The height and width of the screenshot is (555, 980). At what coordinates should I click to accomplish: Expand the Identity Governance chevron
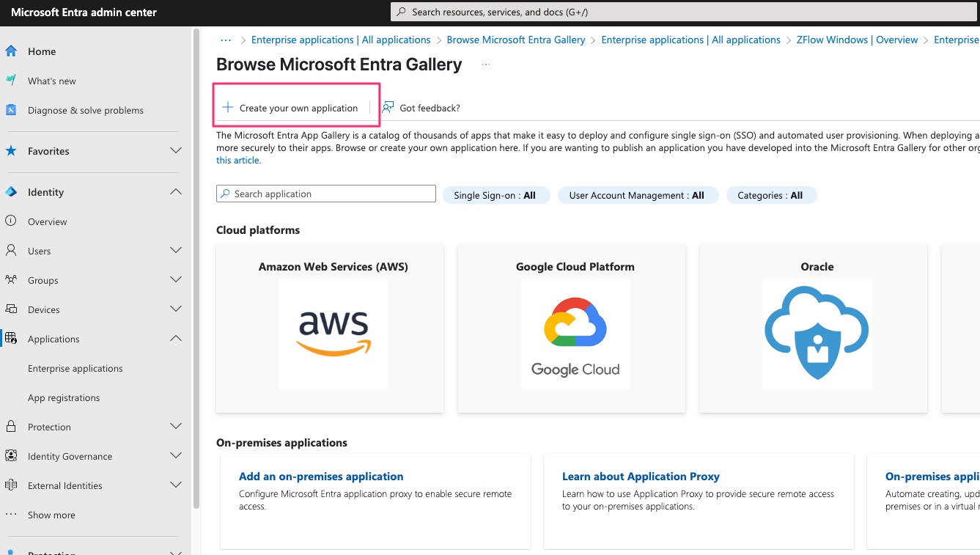tap(176, 456)
